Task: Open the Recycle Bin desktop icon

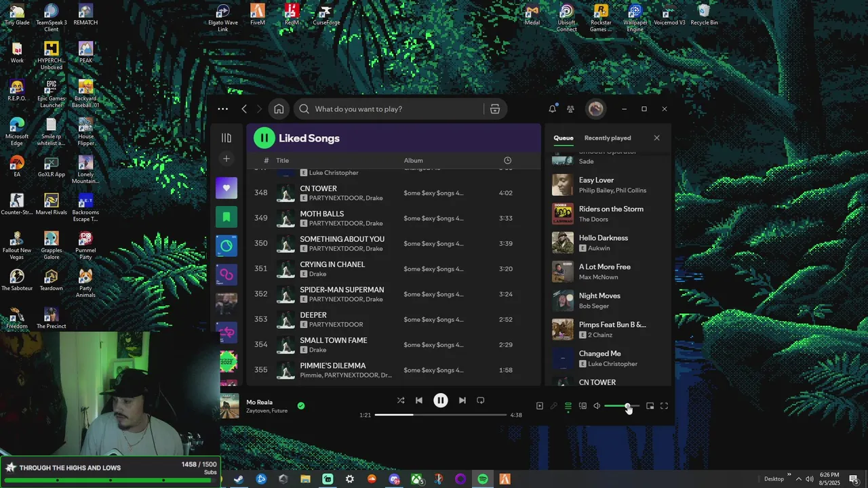Action: [704, 15]
